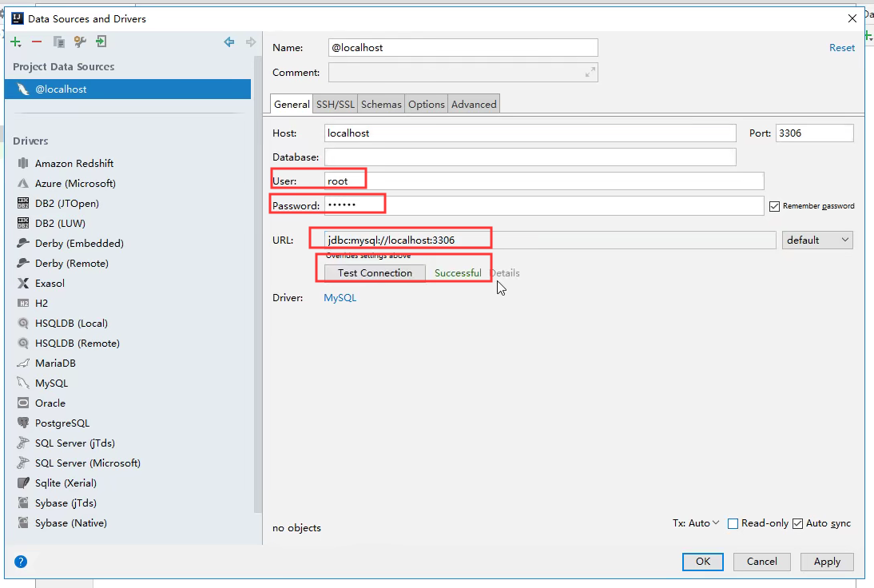This screenshot has height=588, width=874.
Task: Click the Database input field
Action: tap(530, 157)
